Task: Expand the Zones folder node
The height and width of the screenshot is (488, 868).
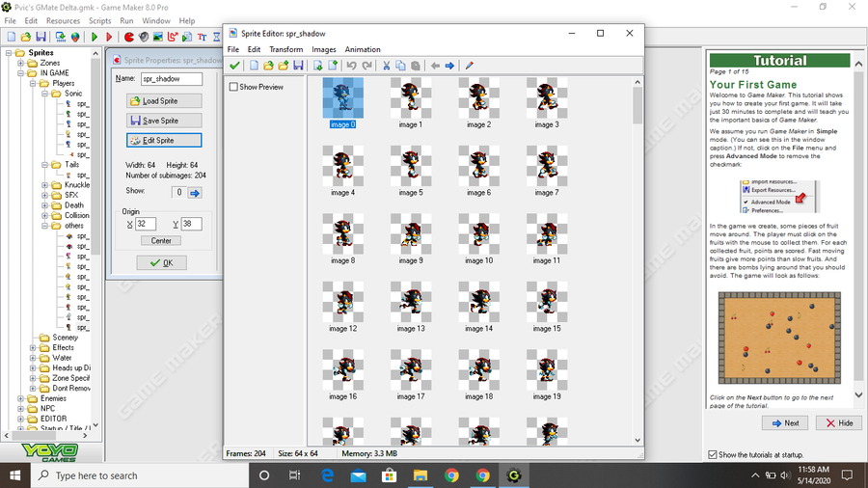Action: tap(21, 63)
